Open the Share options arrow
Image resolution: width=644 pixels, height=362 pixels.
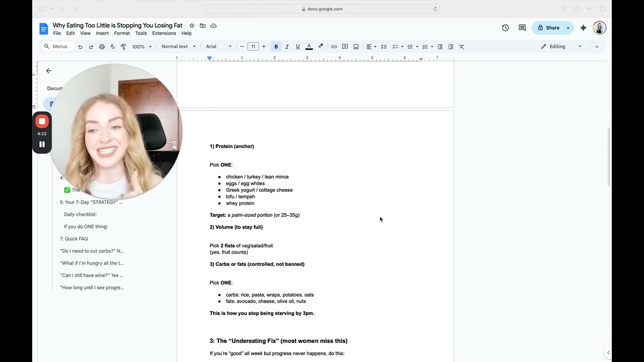(568, 28)
